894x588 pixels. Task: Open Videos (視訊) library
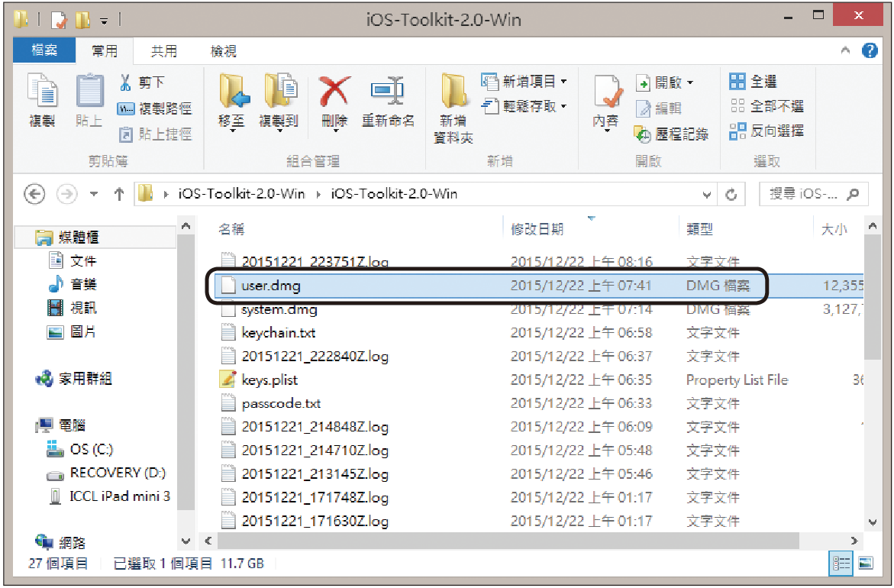72,308
